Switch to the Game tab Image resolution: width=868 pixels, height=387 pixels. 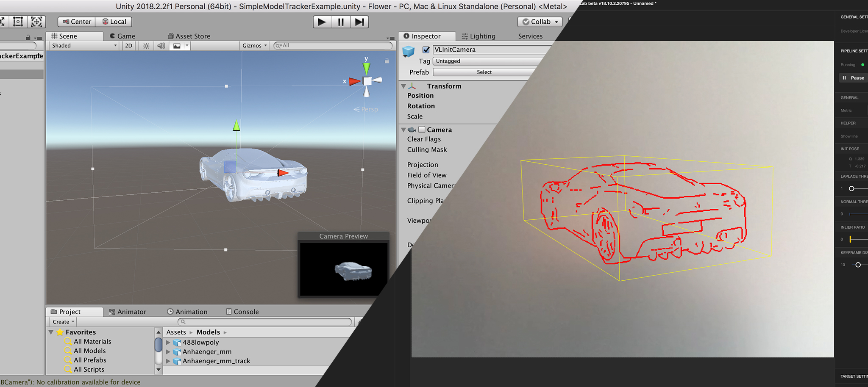click(x=122, y=36)
